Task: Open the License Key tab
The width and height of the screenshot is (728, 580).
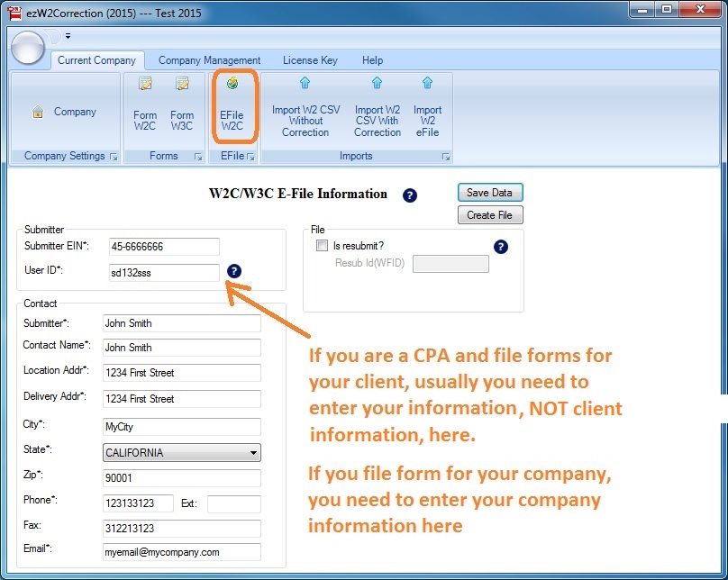Action: [x=310, y=60]
